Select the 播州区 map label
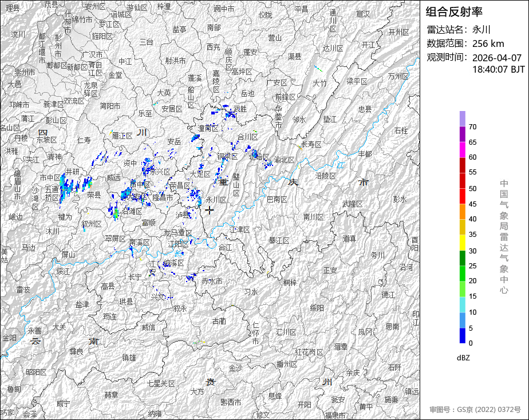Image resolution: width=529 pixels, height=420 pixels. click(x=287, y=364)
